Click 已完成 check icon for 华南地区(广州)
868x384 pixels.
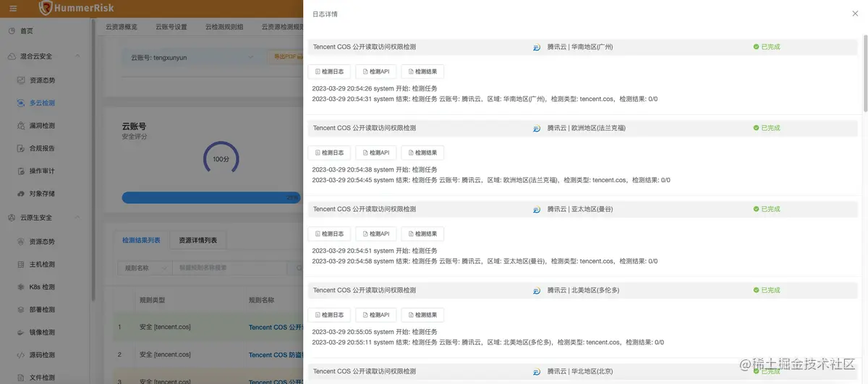756,47
